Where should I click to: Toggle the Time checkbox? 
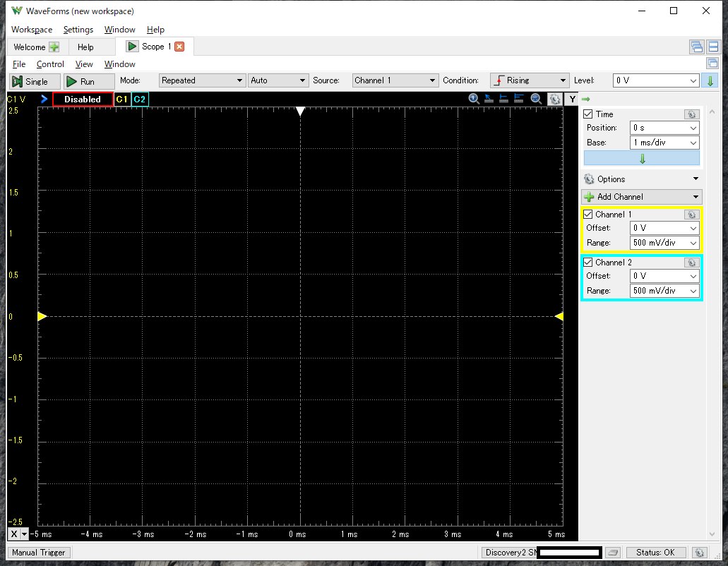[x=587, y=114]
